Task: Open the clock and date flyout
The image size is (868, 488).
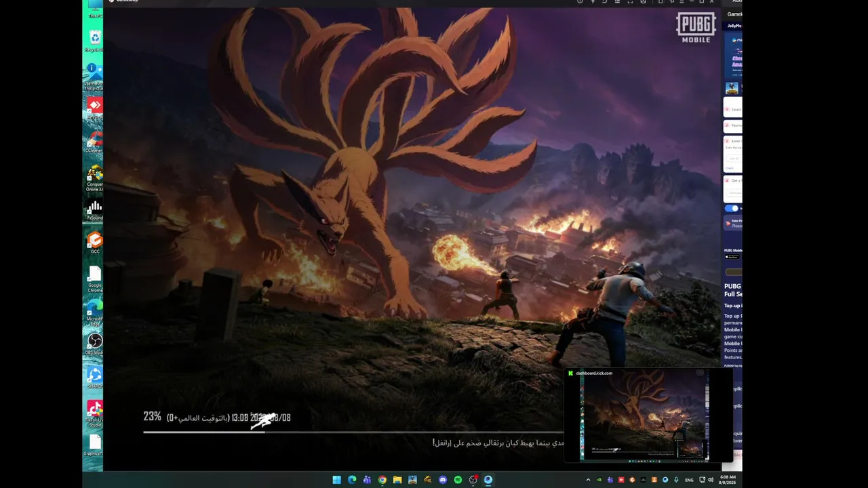Action: tap(727, 480)
